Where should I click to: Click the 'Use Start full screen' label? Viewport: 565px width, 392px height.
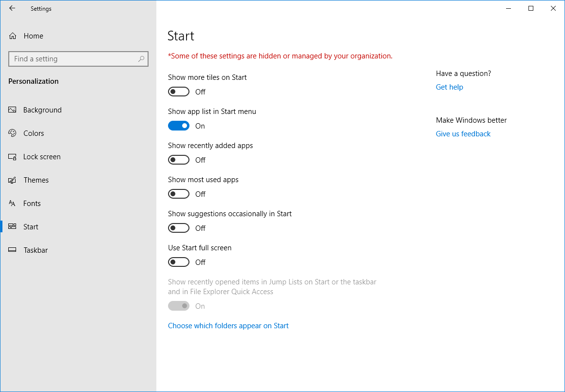[x=200, y=248]
